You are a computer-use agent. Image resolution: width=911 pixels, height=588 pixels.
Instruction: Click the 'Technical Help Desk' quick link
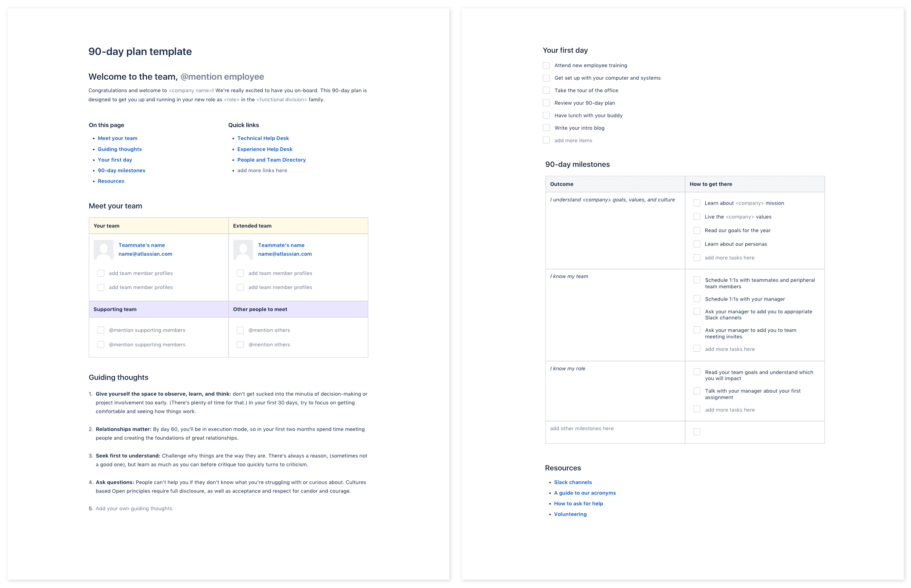(262, 138)
